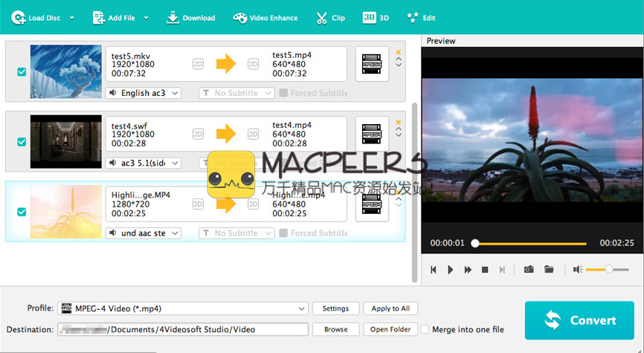Image resolution: width=644 pixels, height=353 pixels.
Task: Click Download in the top toolbar
Action: (190, 18)
